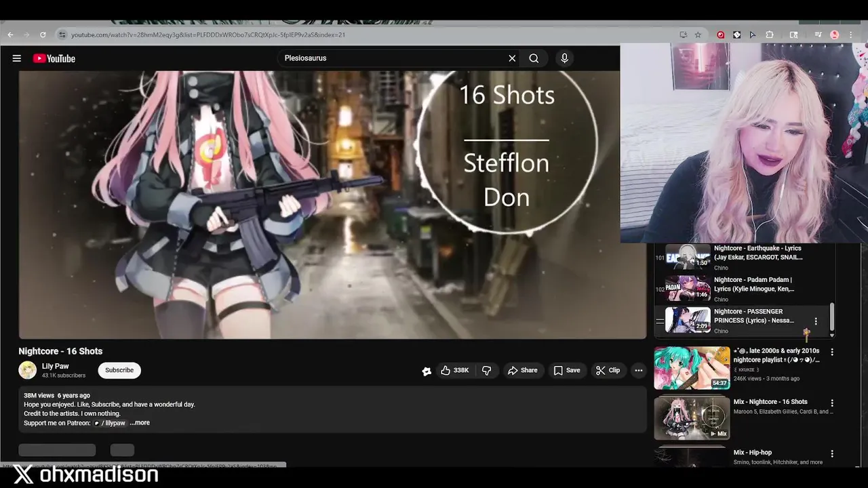
Task: Grab the reorder handle for PASSENGER PRINCESS
Action: pos(659,321)
